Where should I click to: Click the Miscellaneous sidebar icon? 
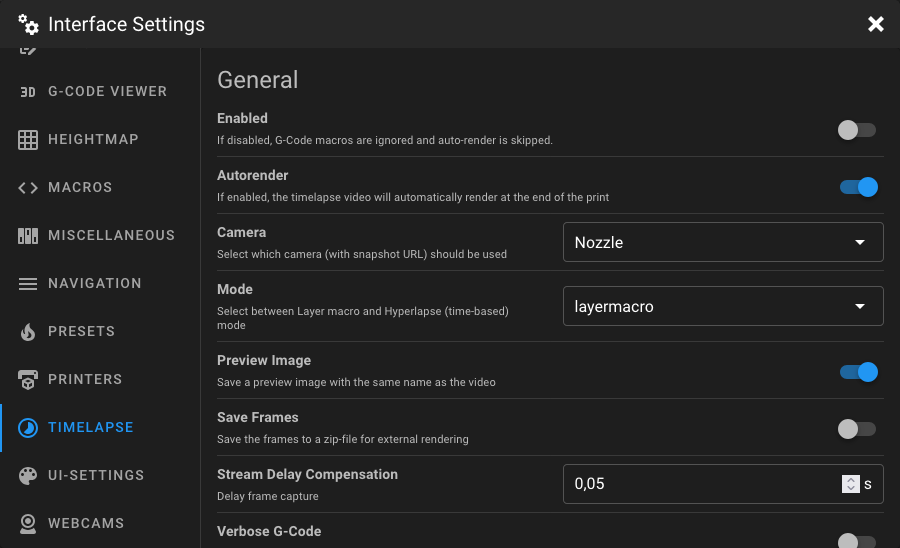[x=28, y=236]
